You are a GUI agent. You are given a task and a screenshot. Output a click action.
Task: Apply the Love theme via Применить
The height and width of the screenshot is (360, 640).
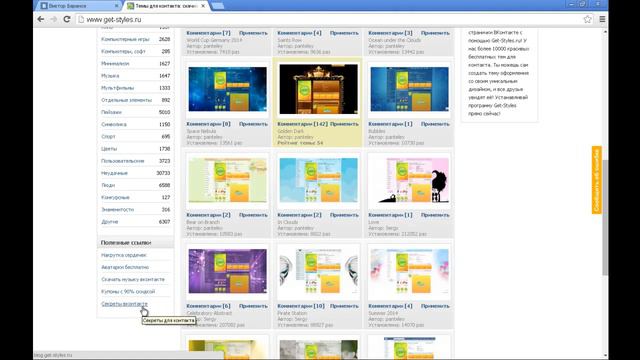click(436, 215)
